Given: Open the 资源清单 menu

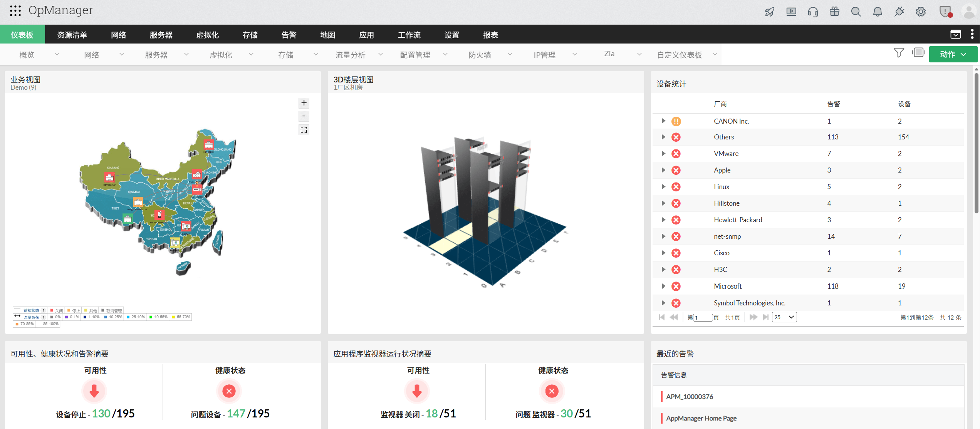Looking at the screenshot, I should [72, 35].
